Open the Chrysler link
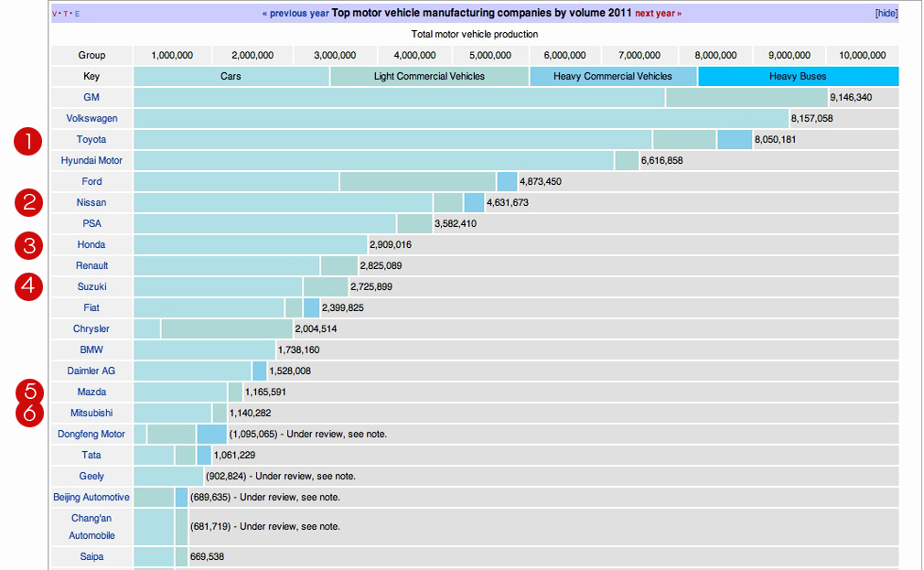This screenshot has height=570, width=924. 91,328
